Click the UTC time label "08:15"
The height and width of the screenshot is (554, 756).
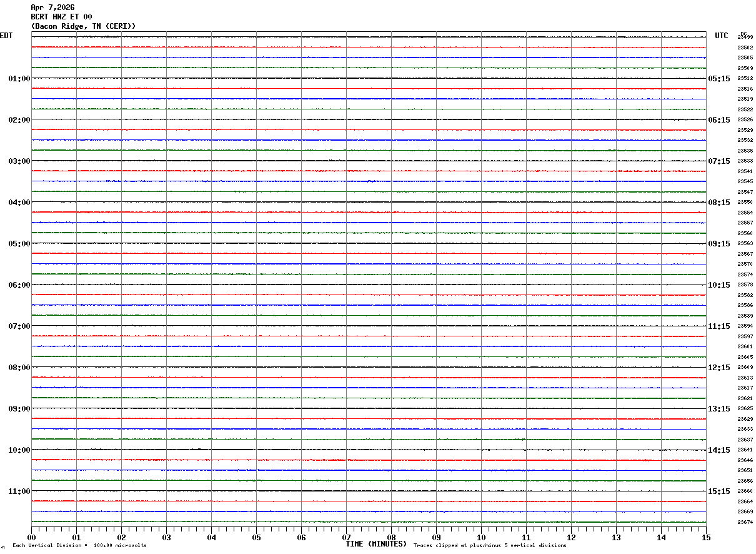(x=719, y=203)
